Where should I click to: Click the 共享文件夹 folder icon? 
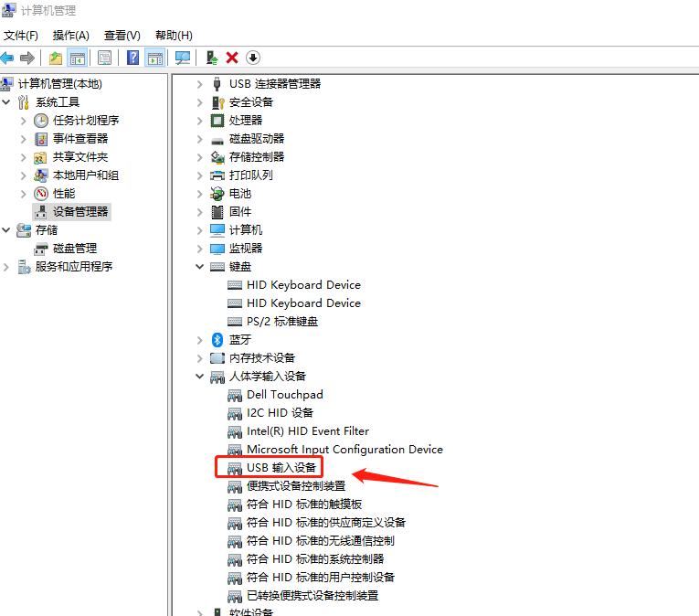click(40, 157)
